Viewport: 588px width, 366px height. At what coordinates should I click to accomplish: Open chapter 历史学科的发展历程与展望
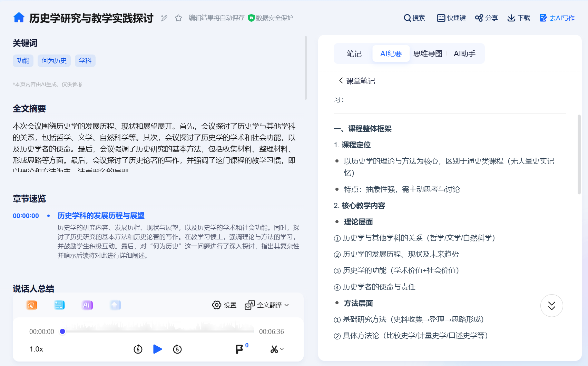point(101,216)
